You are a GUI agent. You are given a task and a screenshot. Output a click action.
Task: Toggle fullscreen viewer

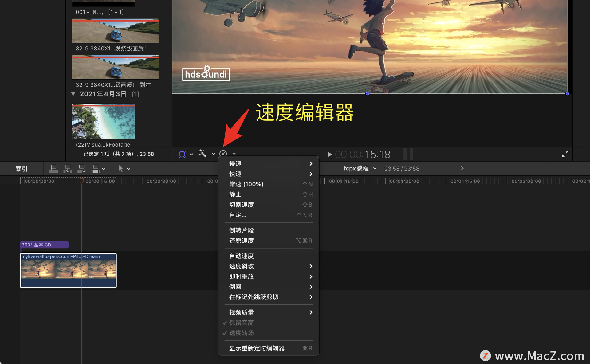click(565, 154)
